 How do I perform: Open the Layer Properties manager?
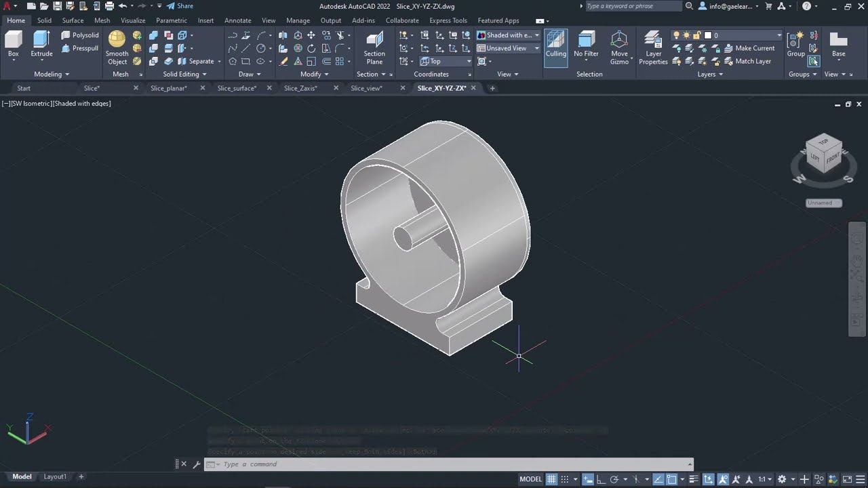(x=653, y=48)
